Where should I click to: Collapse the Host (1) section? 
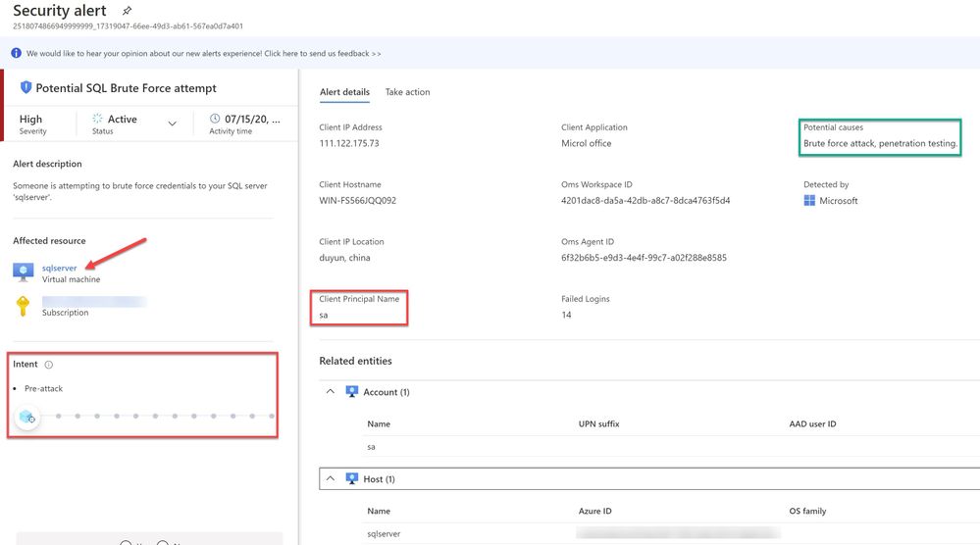point(330,478)
